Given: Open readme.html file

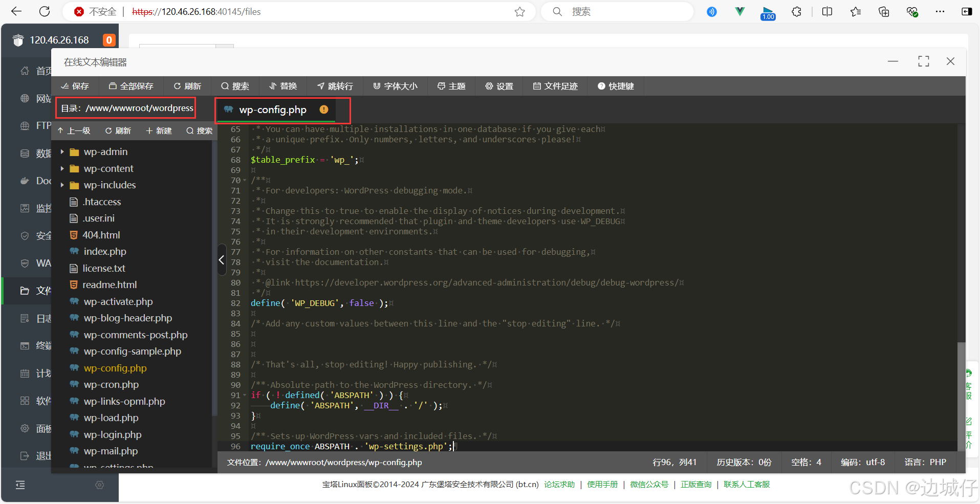Looking at the screenshot, I should pyautogui.click(x=110, y=285).
